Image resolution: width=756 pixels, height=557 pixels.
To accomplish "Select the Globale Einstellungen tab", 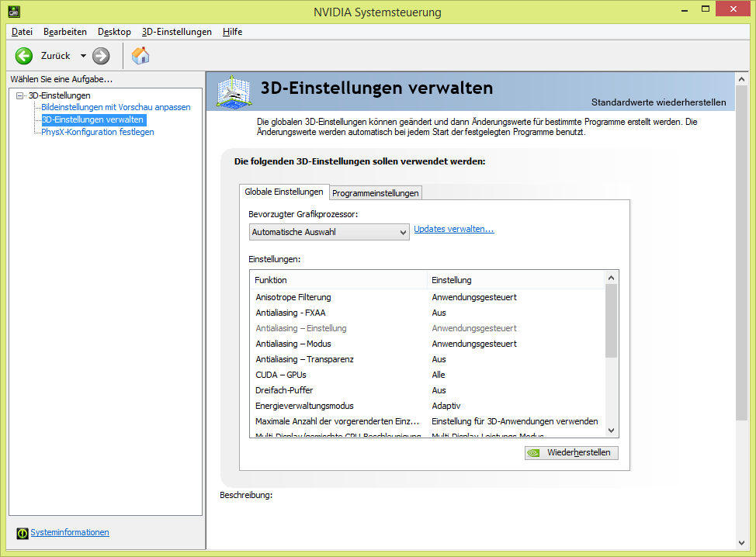I will pos(284,192).
